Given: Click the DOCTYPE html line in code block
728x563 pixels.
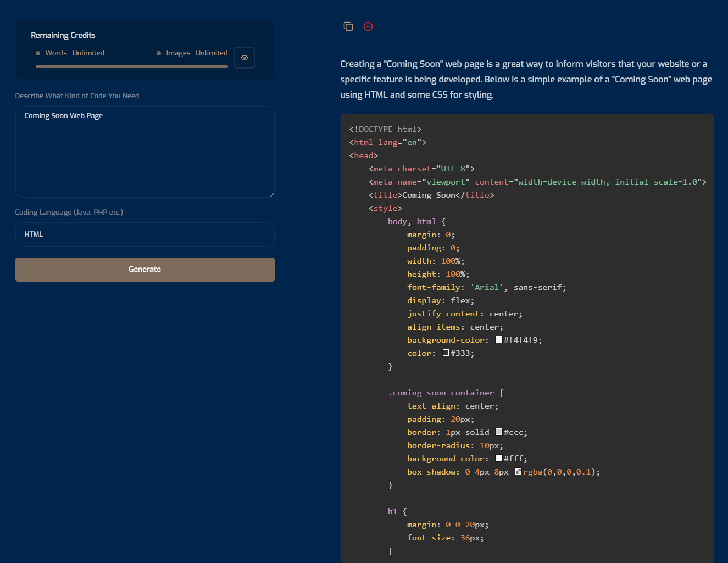Looking at the screenshot, I should click(385, 129).
